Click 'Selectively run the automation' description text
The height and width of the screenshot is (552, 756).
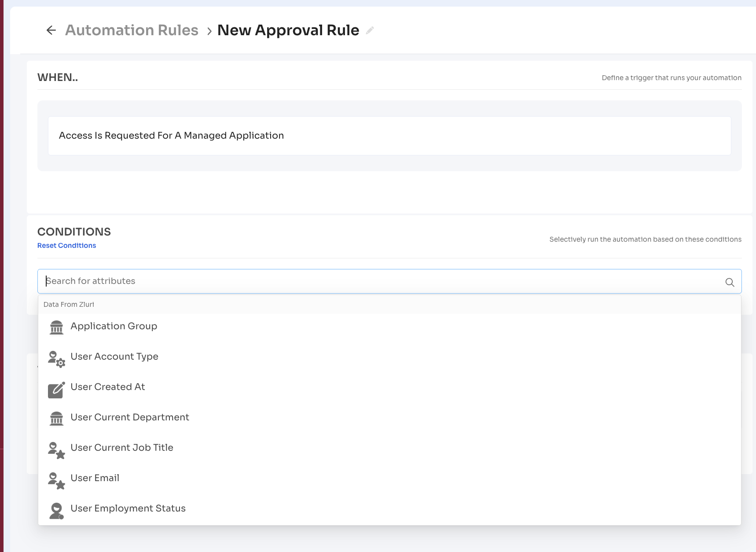click(645, 239)
